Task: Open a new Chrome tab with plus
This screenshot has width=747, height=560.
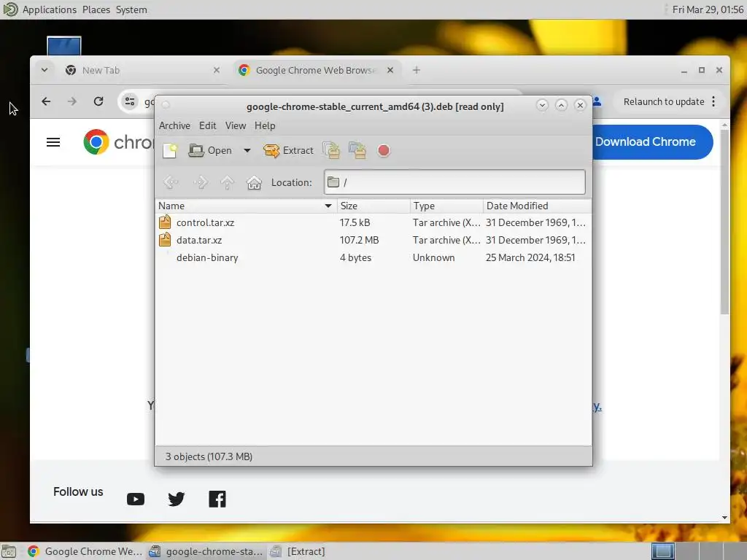Action: [417, 70]
